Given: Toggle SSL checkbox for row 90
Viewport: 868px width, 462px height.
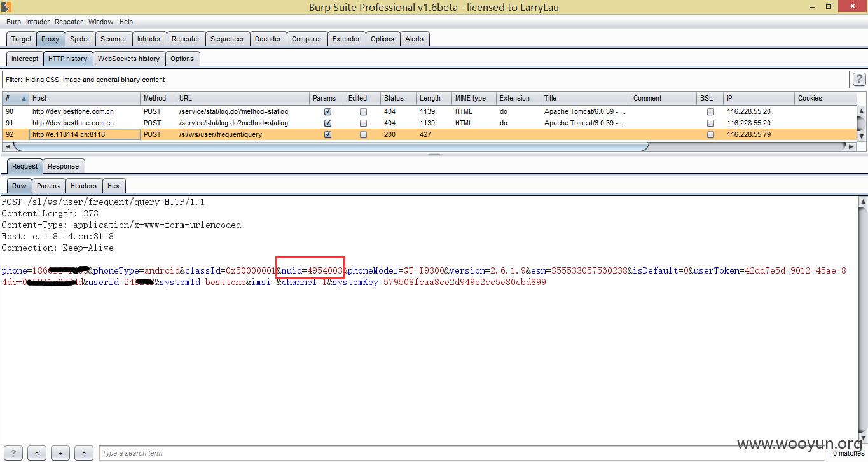Looking at the screenshot, I should pyautogui.click(x=710, y=111).
